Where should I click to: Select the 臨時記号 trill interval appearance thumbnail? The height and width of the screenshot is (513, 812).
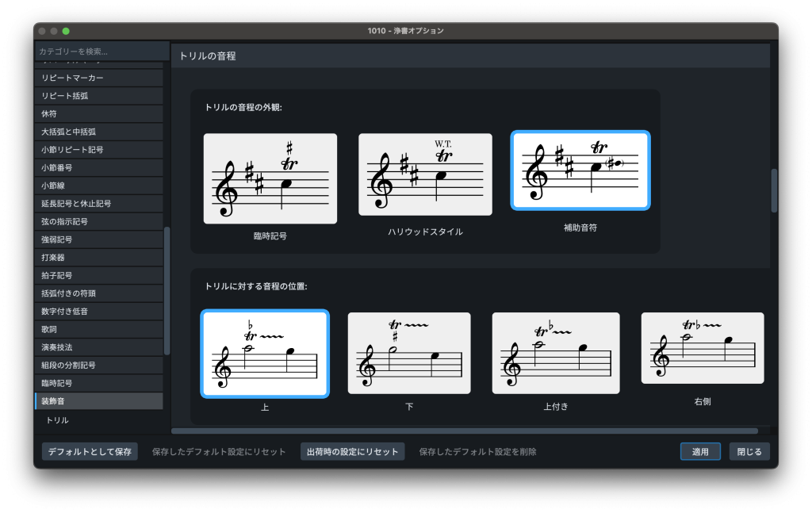[270, 178]
